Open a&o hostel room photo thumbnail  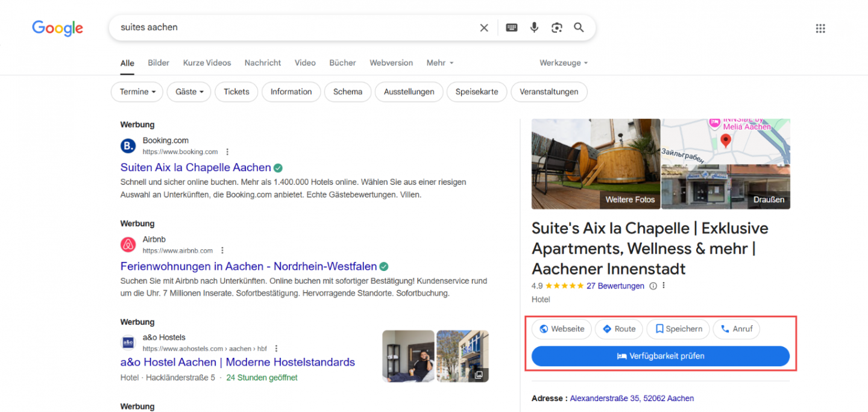click(408, 356)
